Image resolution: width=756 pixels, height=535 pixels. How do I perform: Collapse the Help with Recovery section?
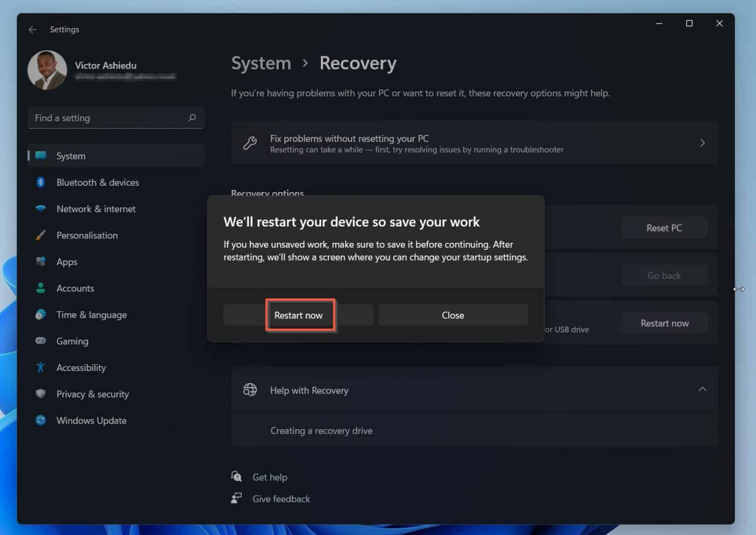pos(703,389)
